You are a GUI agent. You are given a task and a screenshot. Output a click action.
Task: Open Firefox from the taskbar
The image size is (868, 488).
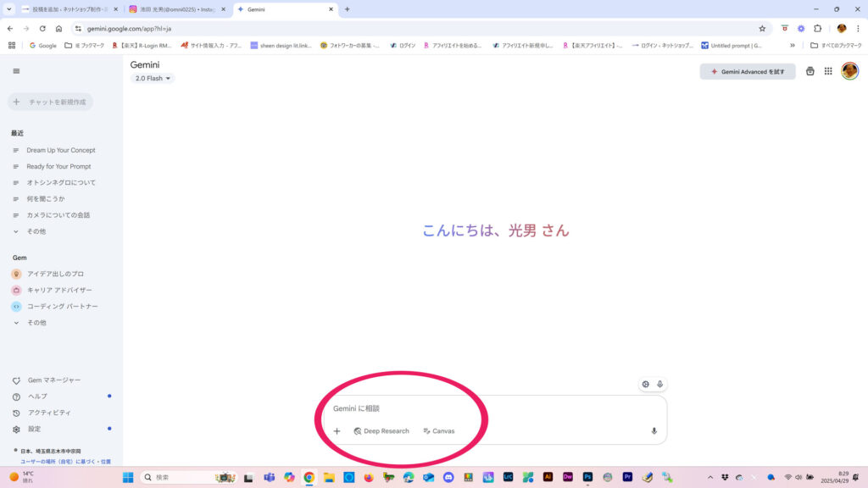pyautogui.click(x=369, y=477)
